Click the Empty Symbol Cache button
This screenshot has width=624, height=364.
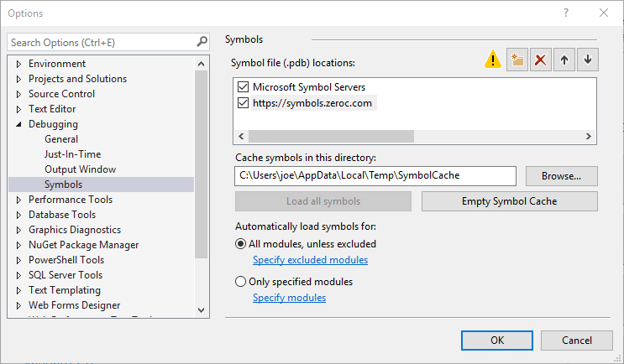(x=509, y=201)
